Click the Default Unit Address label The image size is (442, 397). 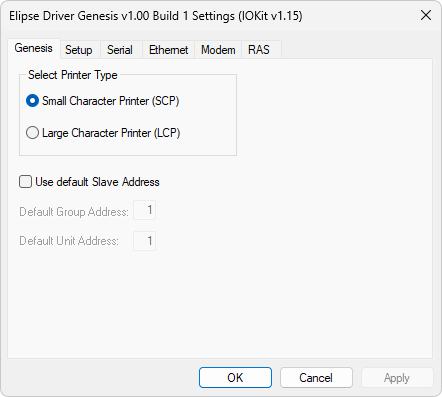click(69, 241)
